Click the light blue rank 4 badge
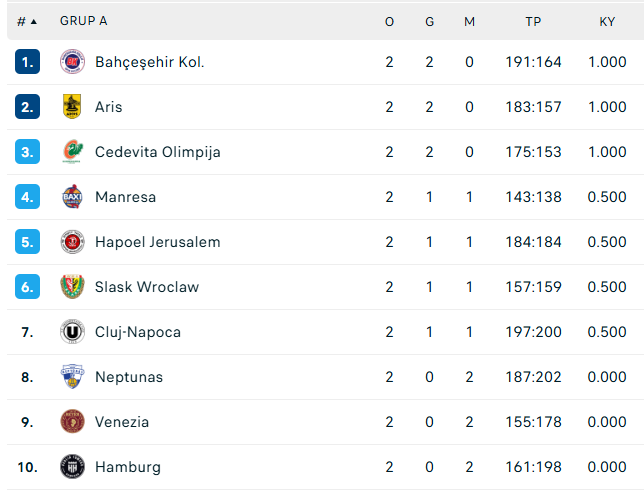Screen dimensions: 644x494 pos(27,197)
